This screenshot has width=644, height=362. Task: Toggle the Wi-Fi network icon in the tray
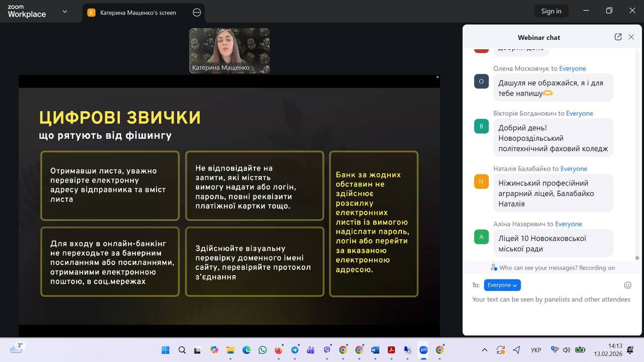554,349
